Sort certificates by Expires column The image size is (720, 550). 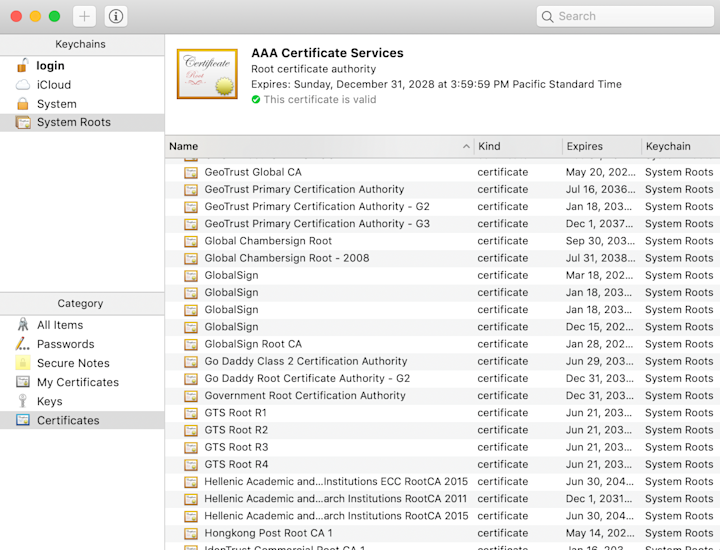pyautogui.click(x=602, y=146)
